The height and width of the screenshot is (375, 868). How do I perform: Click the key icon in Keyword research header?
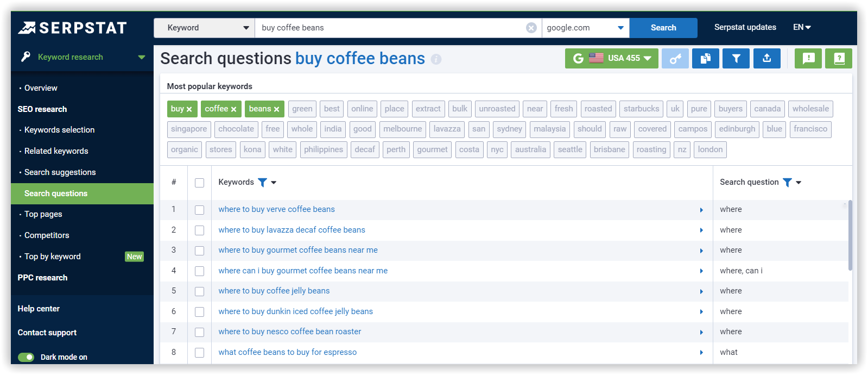[x=26, y=57]
